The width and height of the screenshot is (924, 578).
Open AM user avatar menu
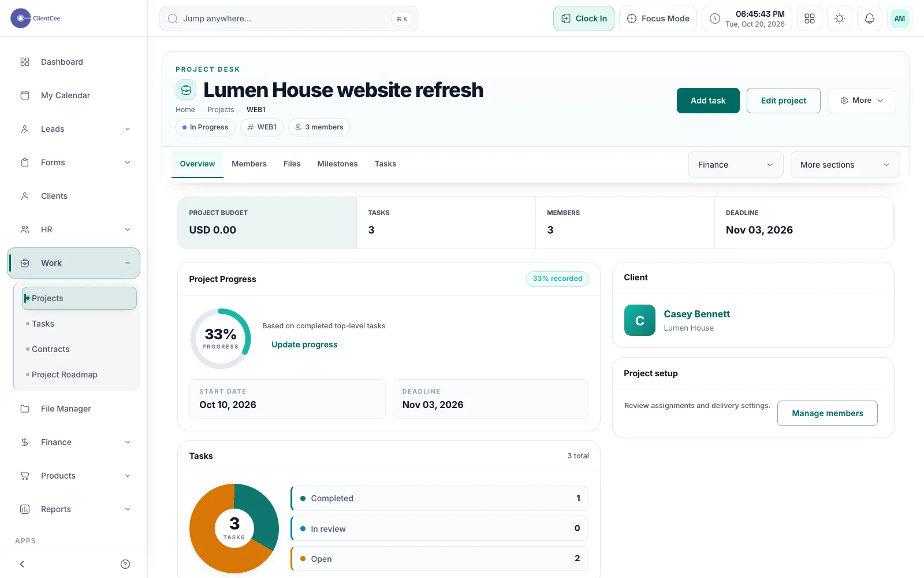(900, 18)
